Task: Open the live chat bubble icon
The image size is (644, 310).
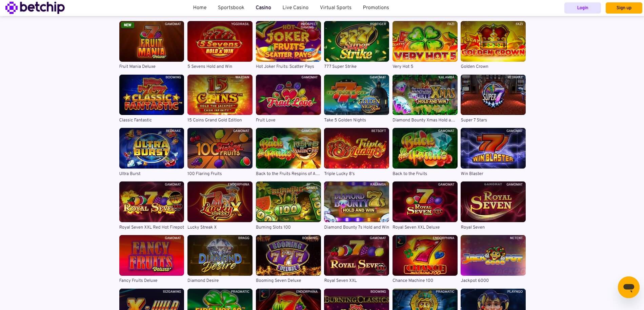Action: coord(628,287)
